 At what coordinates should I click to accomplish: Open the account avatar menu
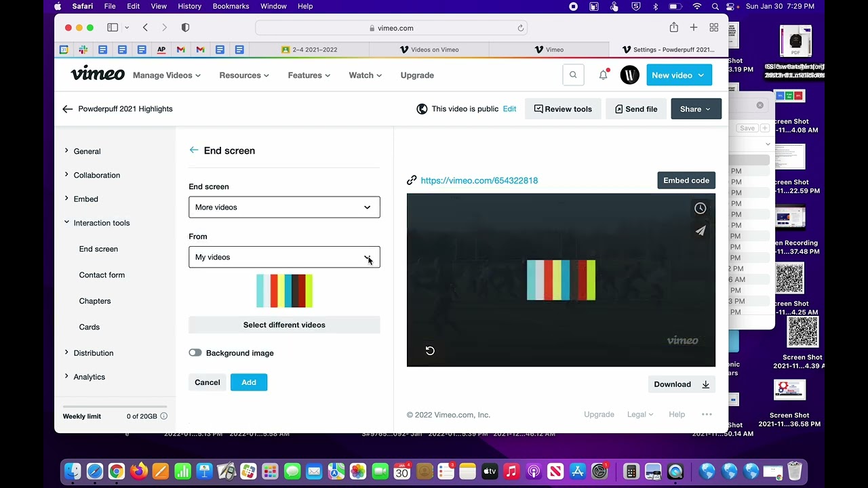[629, 75]
